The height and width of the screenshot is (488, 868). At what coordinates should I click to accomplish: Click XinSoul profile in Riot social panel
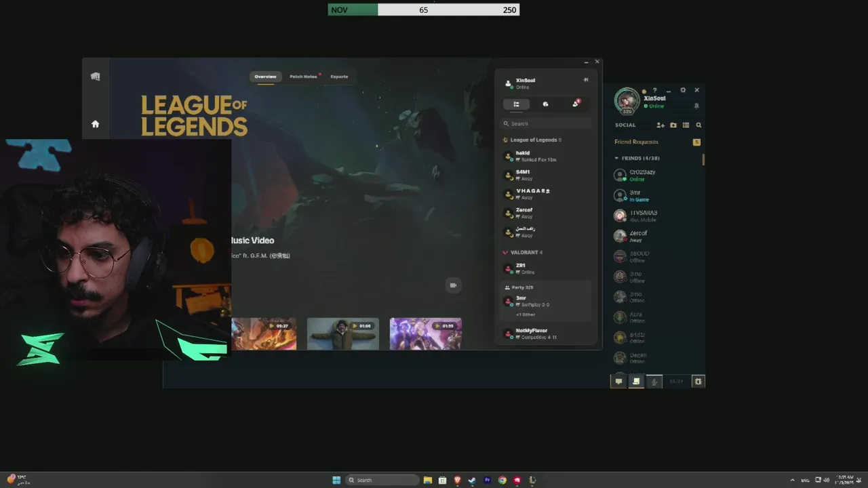(x=521, y=83)
